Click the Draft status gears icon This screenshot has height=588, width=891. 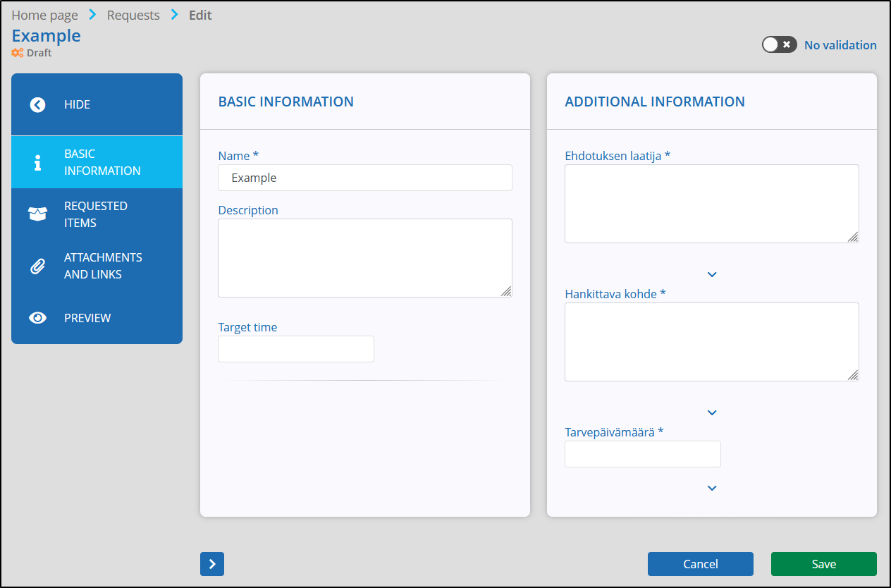[x=18, y=53]
